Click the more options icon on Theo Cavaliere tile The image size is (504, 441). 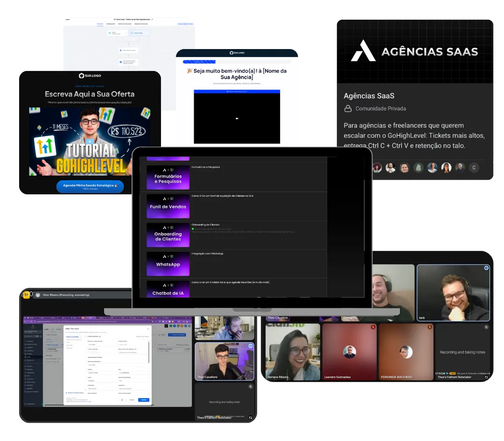click(x=251, y=346)
